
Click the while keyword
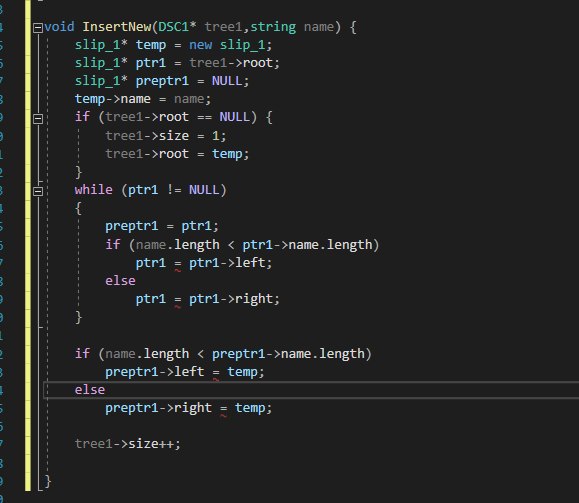(94, 190)
